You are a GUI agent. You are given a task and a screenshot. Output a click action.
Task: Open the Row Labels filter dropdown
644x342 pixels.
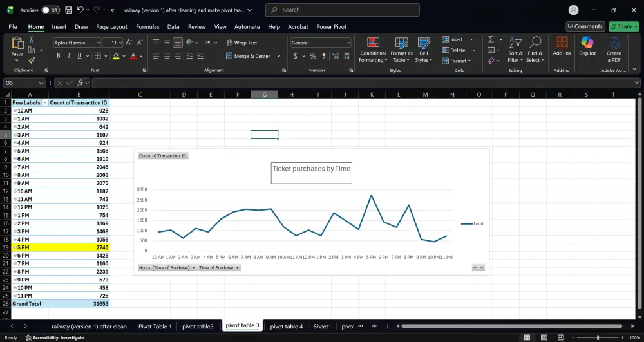pos(45,102)
